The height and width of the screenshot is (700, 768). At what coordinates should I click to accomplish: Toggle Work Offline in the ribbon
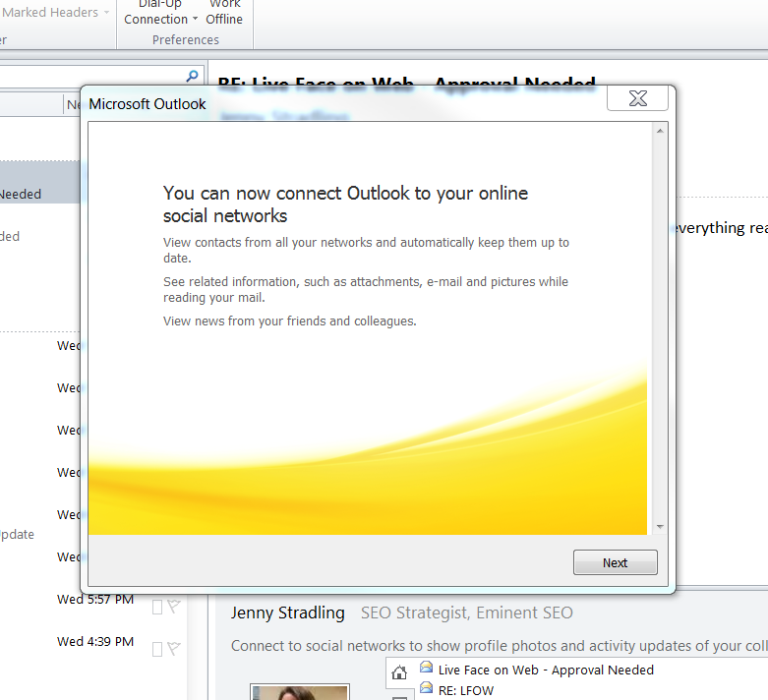click(224, 13)
